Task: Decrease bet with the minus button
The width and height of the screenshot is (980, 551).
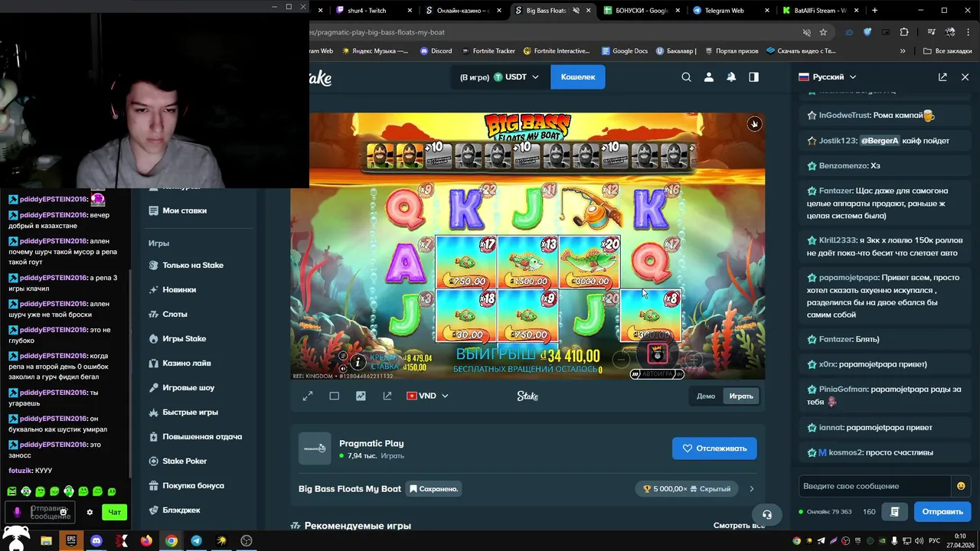Action: coord(621,358)
